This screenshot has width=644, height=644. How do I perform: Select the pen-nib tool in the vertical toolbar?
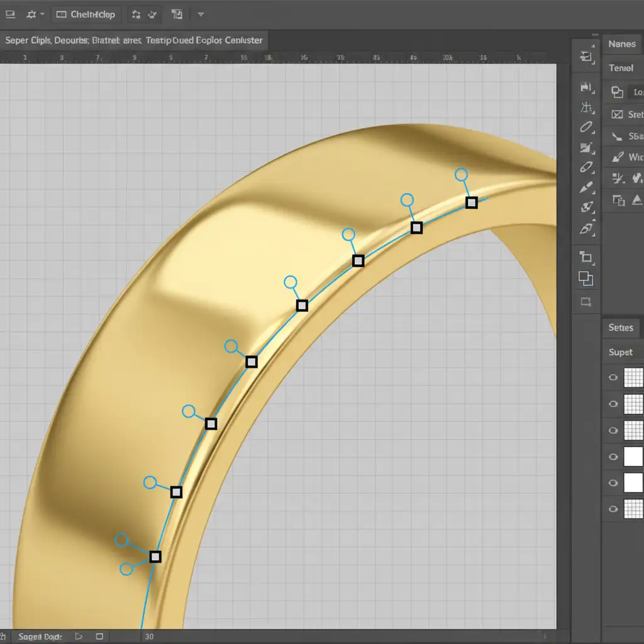(x=586, y=187)
